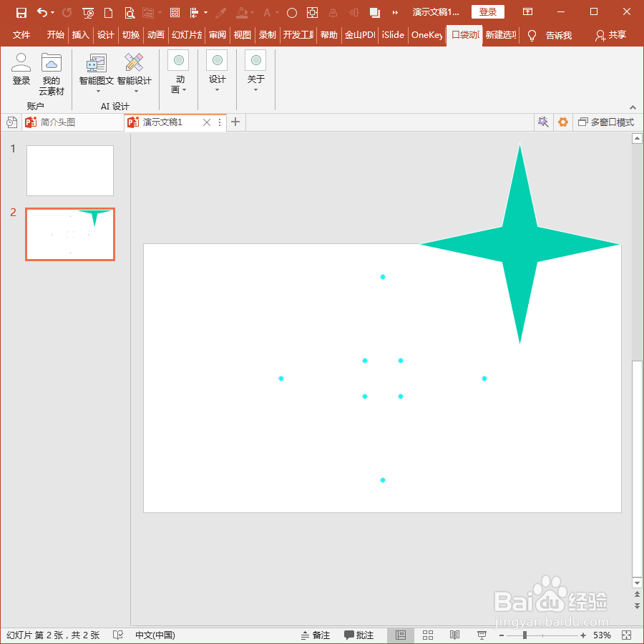Switch to the 开始 ribbon tab

(55, 35)
